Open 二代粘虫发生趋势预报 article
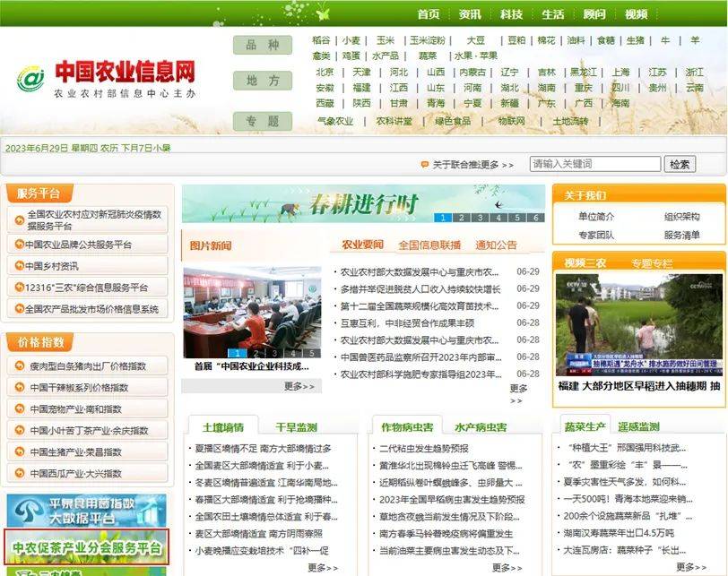Image resolution: width=728 pixels, height=576 pixels. point(424,449)
